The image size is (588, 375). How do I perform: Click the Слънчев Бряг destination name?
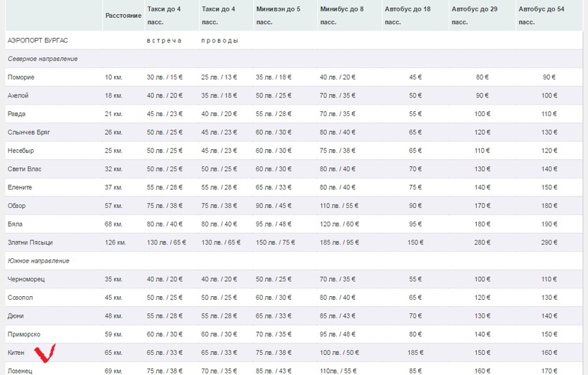[x=29, y=133]
